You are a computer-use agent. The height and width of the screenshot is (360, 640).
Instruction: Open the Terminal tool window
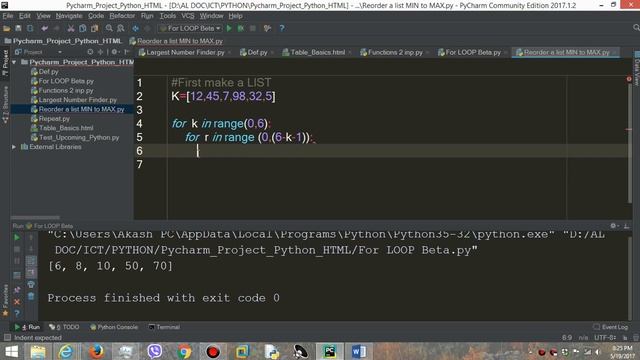point(164,327)
